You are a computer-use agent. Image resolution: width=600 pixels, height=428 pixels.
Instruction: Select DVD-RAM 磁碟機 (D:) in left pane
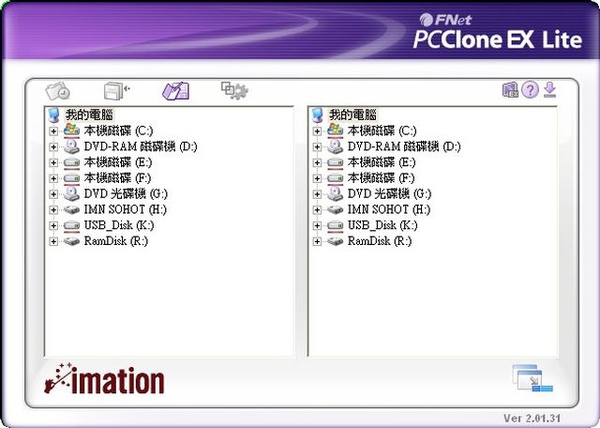coord(140,147)
